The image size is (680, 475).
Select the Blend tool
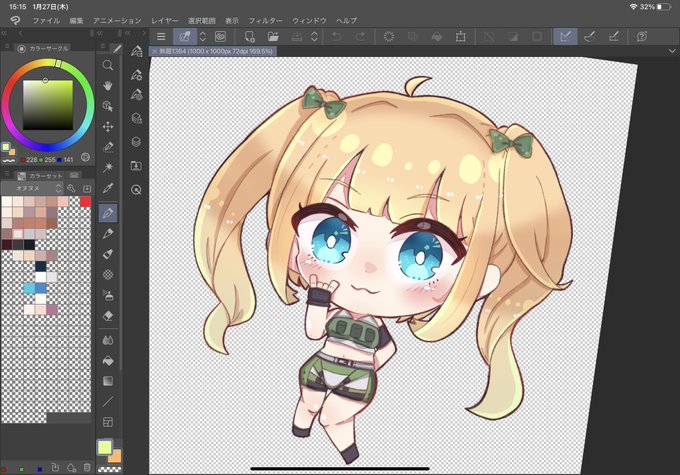coord(108,340)
